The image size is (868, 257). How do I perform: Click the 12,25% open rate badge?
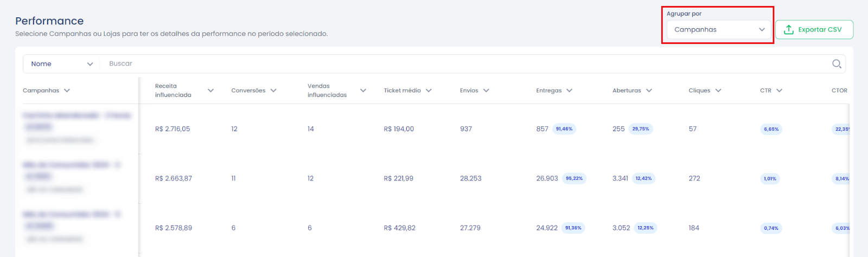click(x=646, y=228)
